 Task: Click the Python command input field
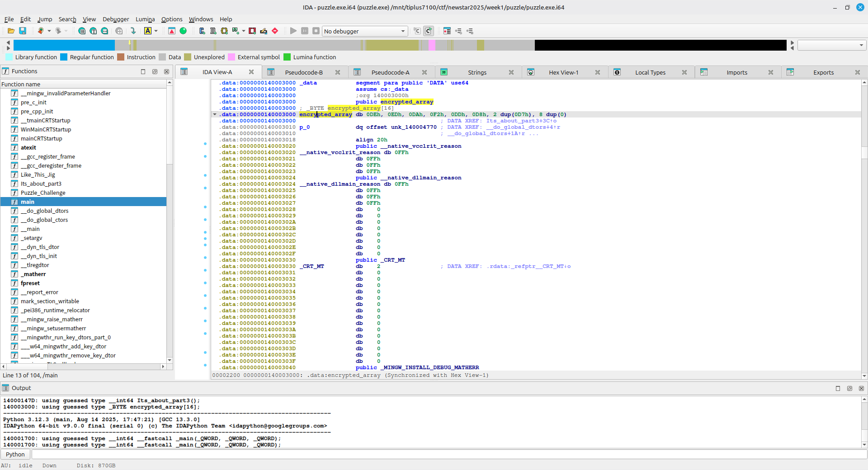(x=448, y=454)
